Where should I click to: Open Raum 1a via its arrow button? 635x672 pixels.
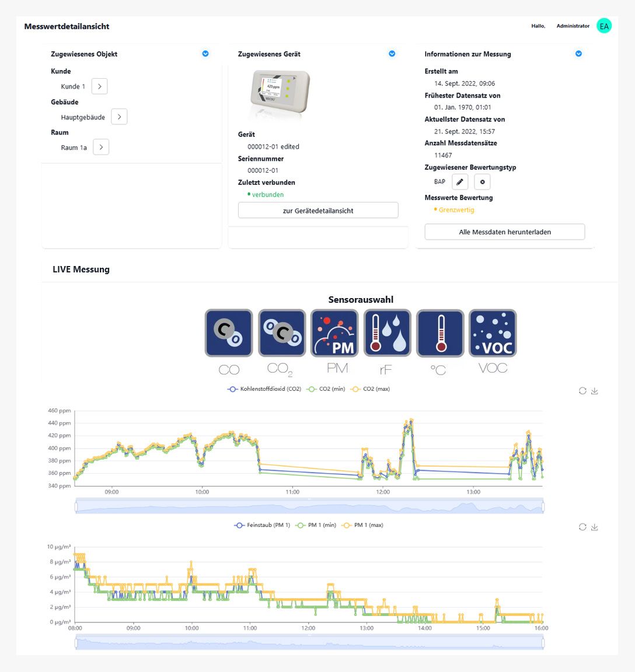(x=101, y=147)
